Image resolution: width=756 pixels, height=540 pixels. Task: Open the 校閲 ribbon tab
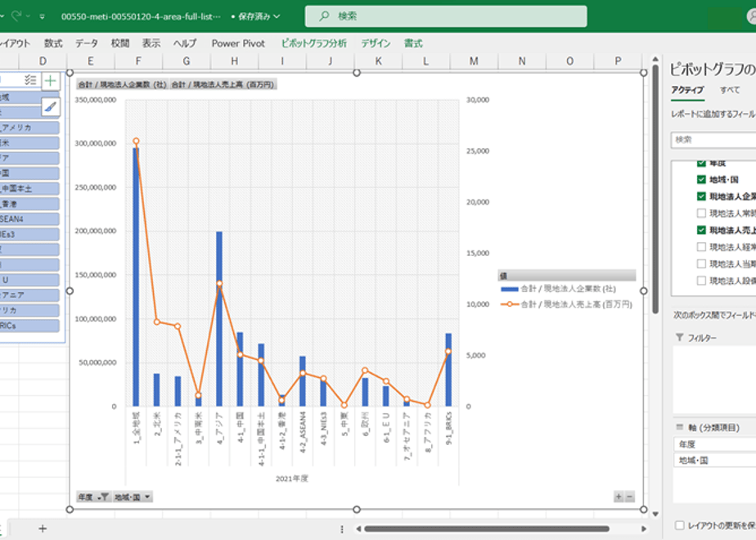tap(120, 43)
